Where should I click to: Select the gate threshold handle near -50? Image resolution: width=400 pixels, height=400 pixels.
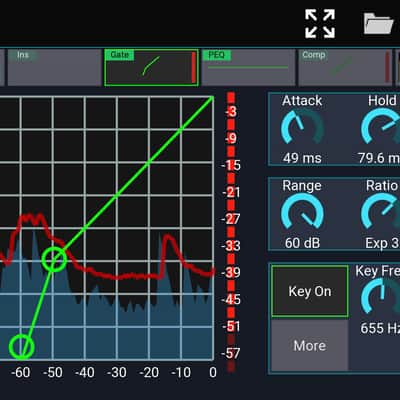(x=54, y=259)
